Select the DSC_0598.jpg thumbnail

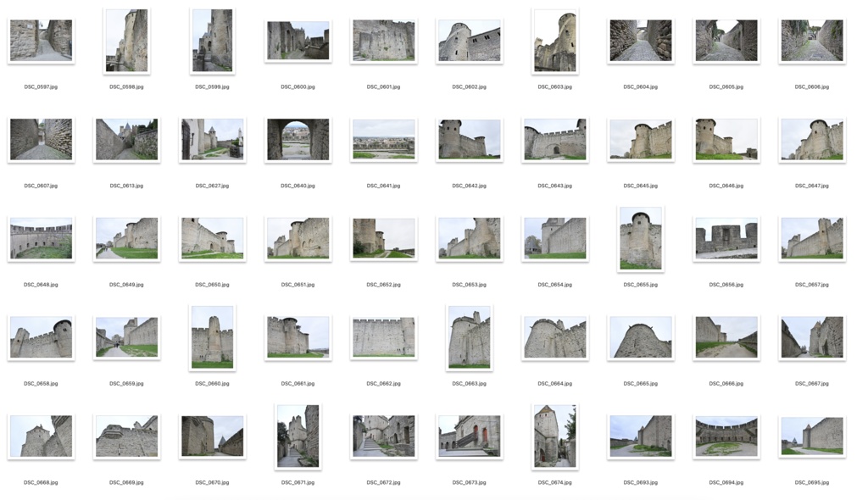pyautogui.click(x=127, y=41)
